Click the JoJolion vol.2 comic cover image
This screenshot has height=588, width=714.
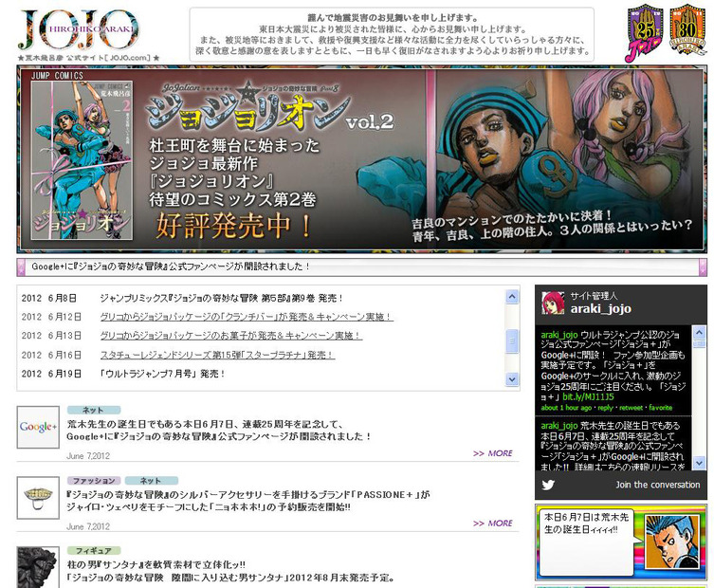coord(82,160)
